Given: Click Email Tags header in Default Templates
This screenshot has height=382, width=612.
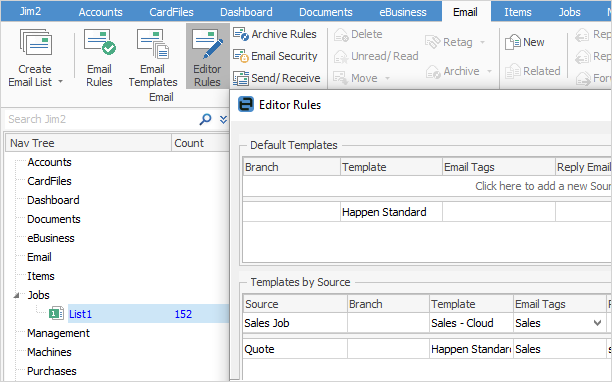Looking at the screenshot, I should pos(498,167).
